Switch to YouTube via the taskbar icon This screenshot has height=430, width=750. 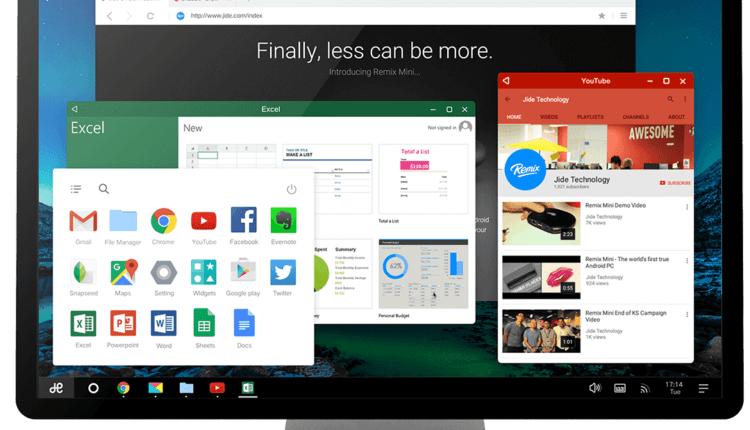[x=217, y=388]
